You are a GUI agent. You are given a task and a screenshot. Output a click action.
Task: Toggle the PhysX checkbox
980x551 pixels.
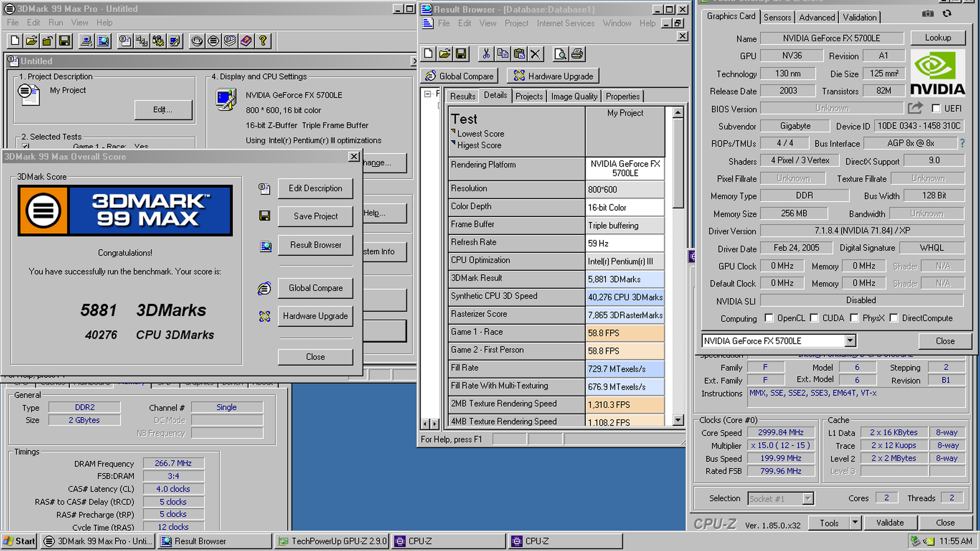854,318
